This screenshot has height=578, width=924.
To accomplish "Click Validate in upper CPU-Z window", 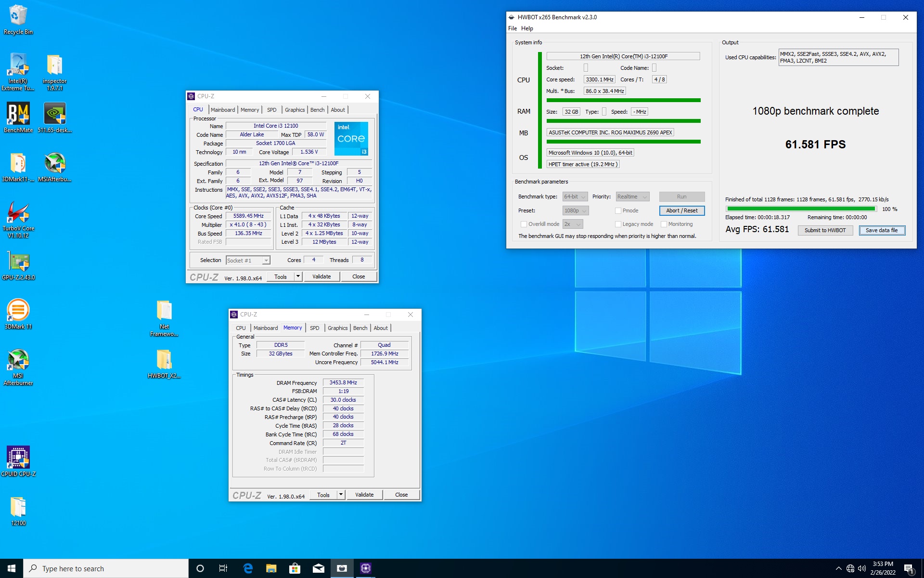I will [321, 276].
